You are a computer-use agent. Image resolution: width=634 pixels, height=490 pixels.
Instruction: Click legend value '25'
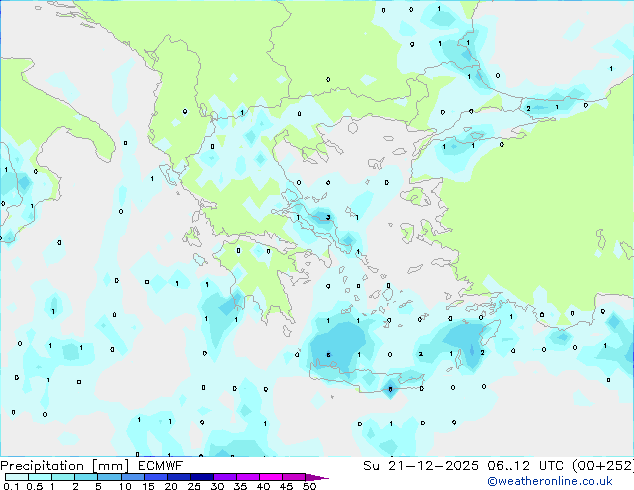(194, 486)
